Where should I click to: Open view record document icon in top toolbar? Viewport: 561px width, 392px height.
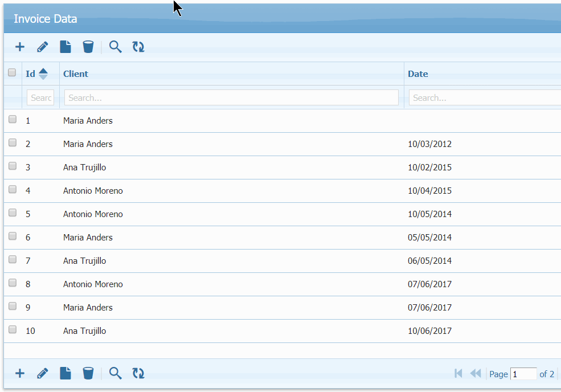pos(65,47)
